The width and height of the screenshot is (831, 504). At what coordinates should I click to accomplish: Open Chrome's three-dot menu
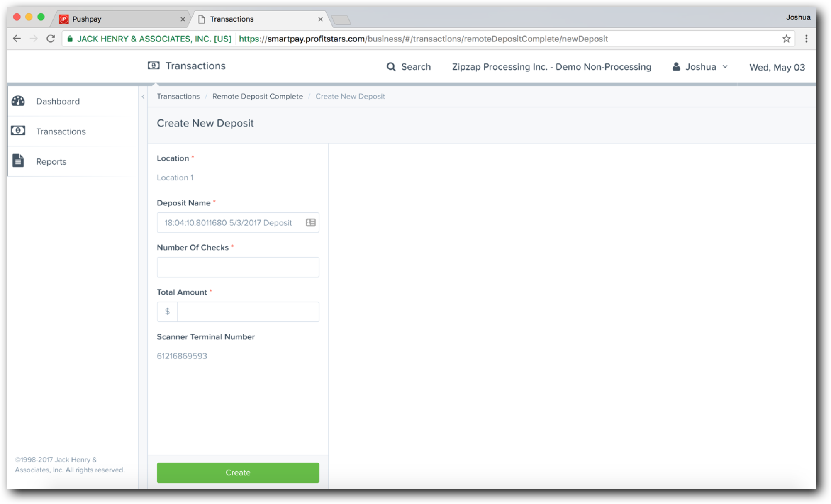pyautogui.click(x=806, y=39)
